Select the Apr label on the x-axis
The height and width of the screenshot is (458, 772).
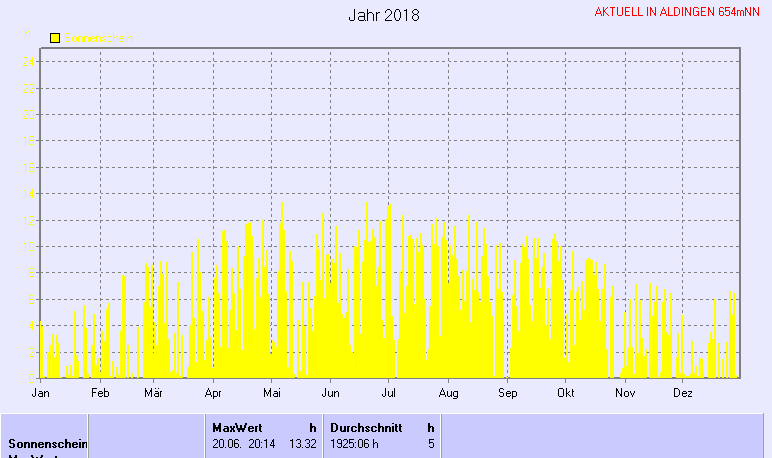(212, 394)
